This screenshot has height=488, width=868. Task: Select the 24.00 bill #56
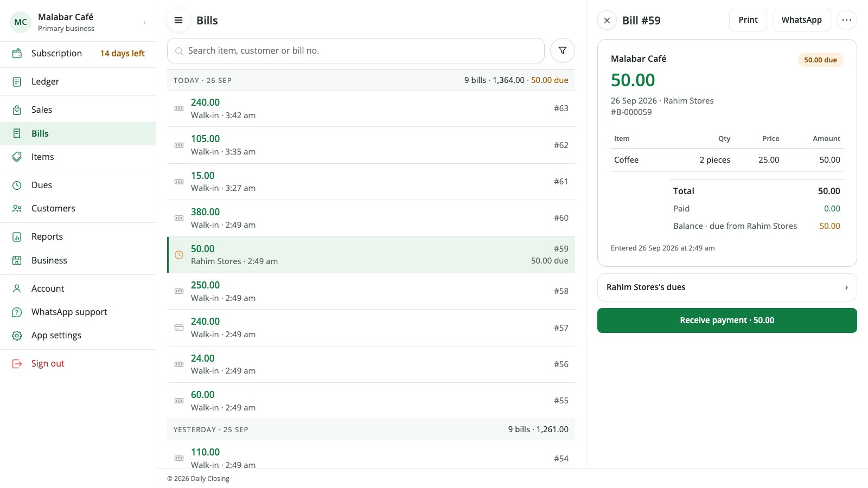click(x=371, y=364)
